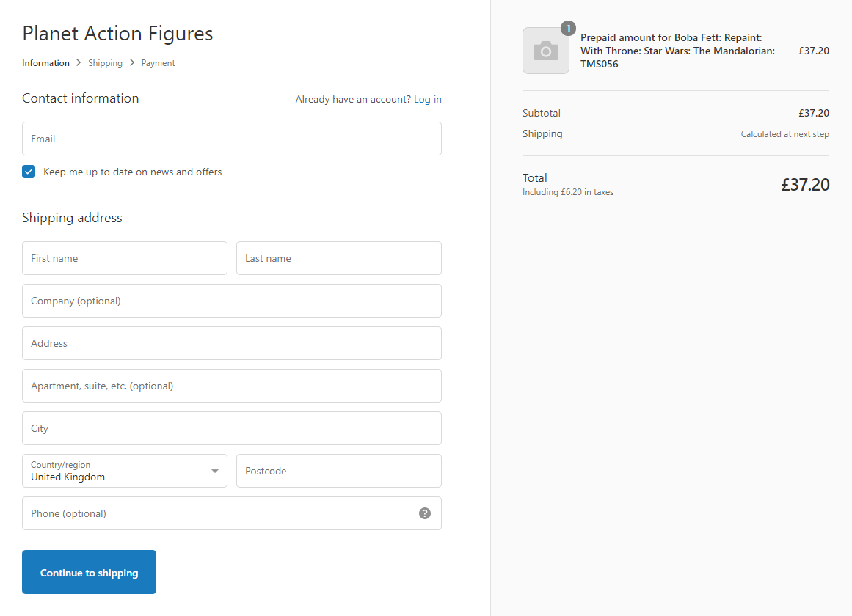Click the bold total amount £37.20
Screen dimensions: 852x616
805,185
